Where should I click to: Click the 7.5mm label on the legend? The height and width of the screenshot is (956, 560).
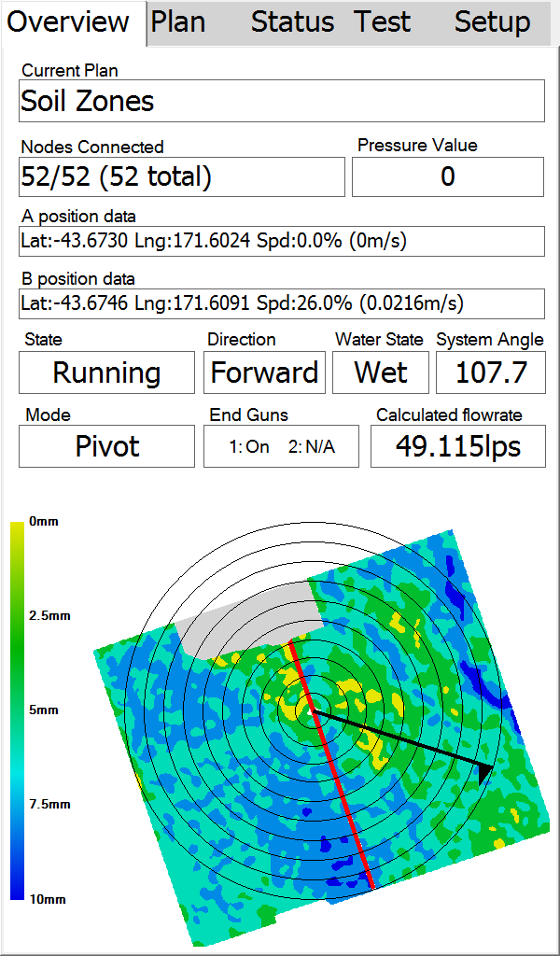coord(50,805)
